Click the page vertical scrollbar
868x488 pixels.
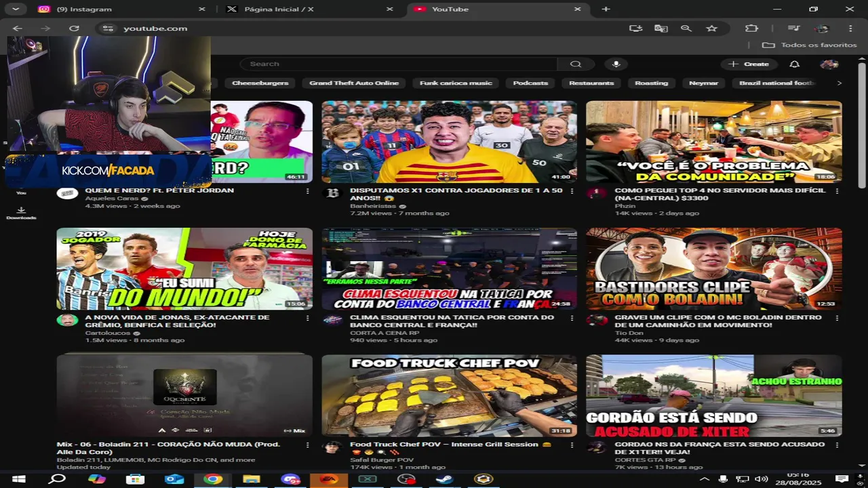click(862, 125)
